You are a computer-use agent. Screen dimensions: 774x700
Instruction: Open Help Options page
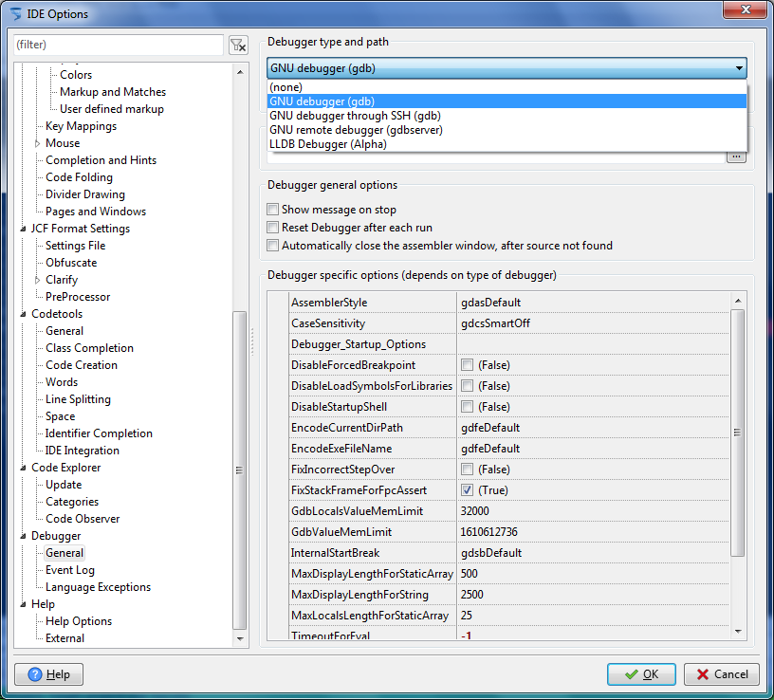tap(79, 621)
